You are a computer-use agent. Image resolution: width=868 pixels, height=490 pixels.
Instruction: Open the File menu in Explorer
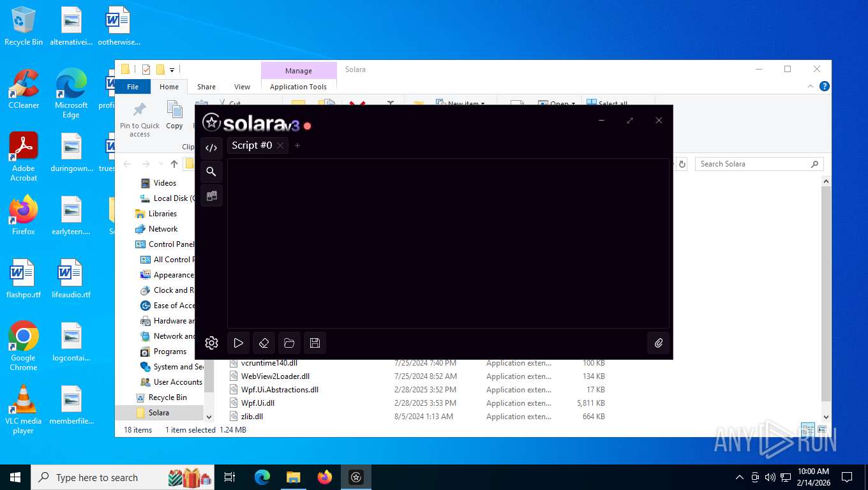pyautogui.click(x=133, y=87)
